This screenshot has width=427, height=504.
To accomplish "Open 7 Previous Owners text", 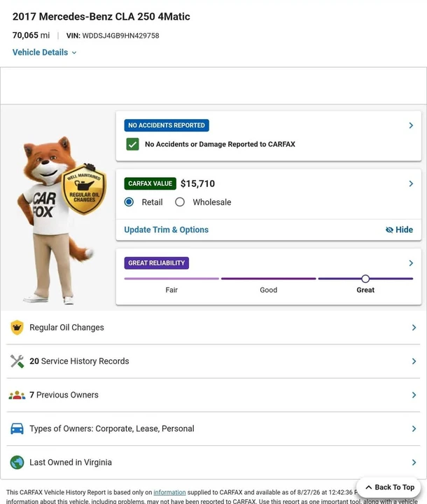I will click(x=64, y=395).
